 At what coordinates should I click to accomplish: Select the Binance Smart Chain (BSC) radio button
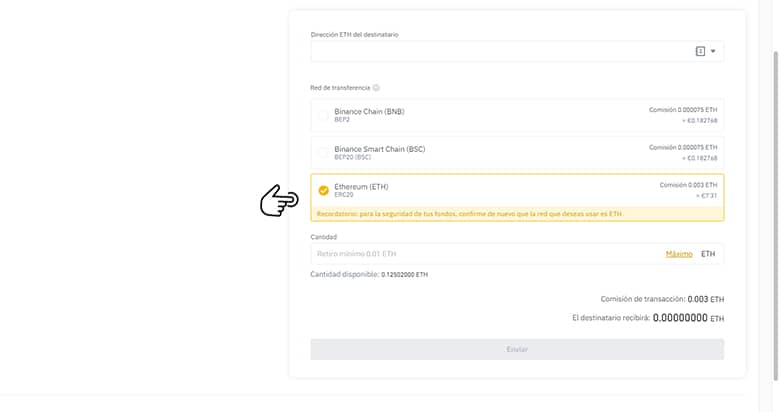point(323,152)
